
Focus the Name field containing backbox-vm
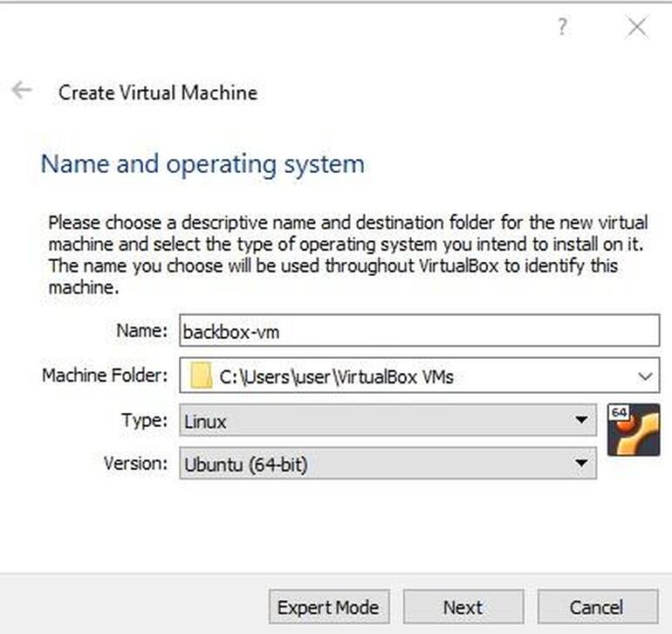(419, 331)
